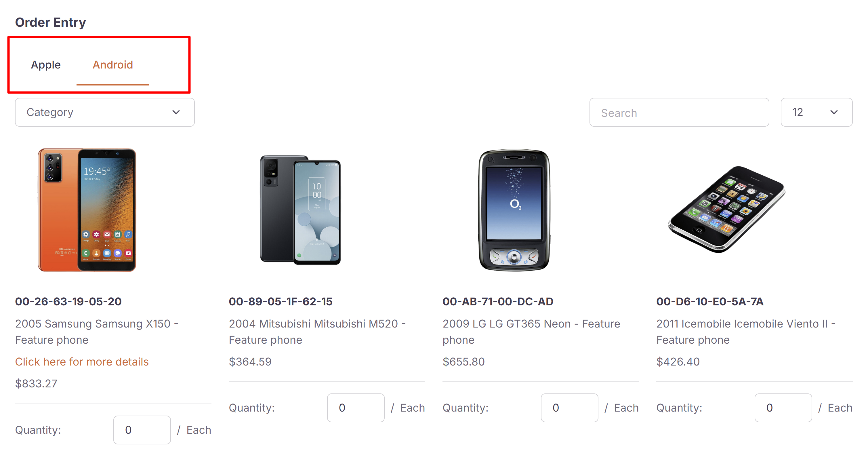The width and height of the screenshot is (868, 470).
Task: Select the LG GT365 Neon phone image
Action: click(x=514, y=210)
